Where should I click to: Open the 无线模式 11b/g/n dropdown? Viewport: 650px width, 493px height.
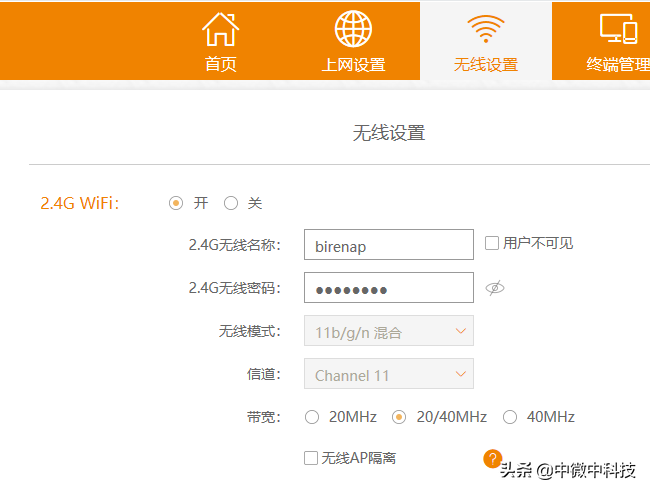coord(389,331)
